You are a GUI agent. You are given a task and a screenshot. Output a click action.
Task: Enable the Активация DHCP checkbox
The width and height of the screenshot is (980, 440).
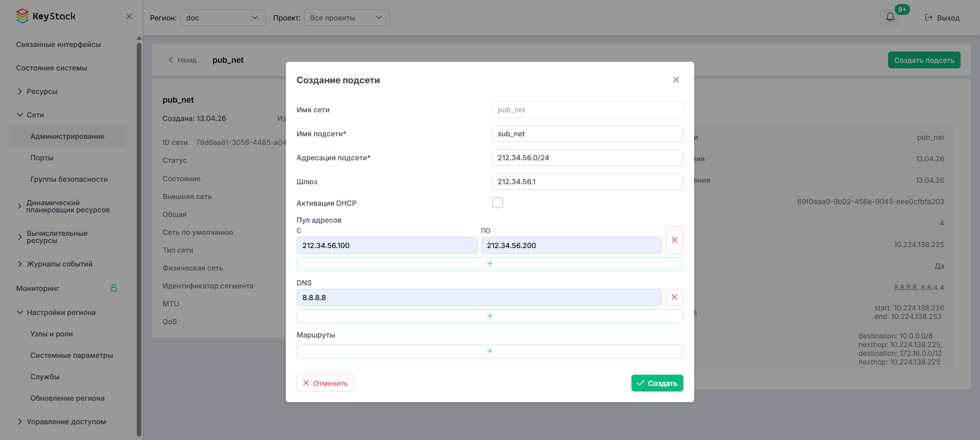click(498, 203)
